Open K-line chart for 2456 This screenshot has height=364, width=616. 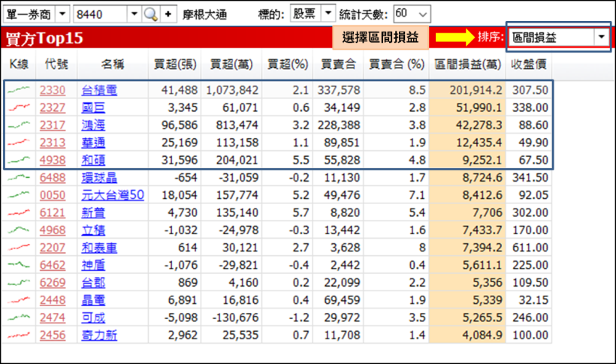[19, 335]
